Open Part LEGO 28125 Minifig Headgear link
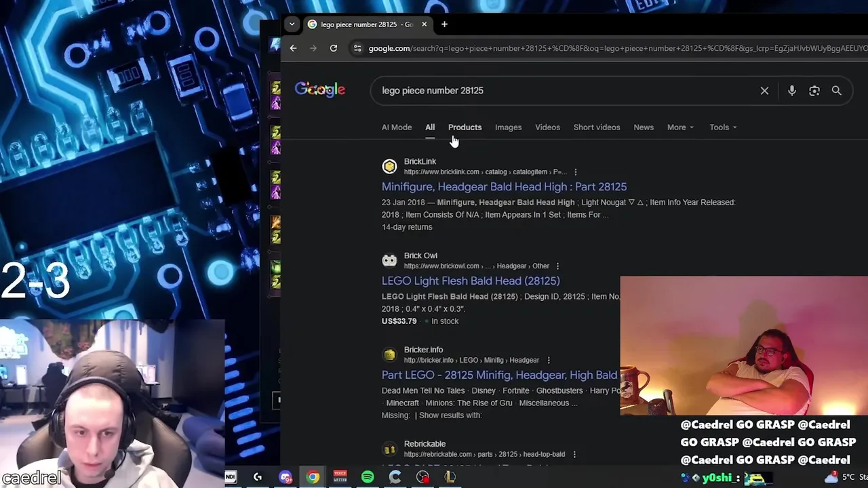The image size is (868, 488). pos(500,375)
